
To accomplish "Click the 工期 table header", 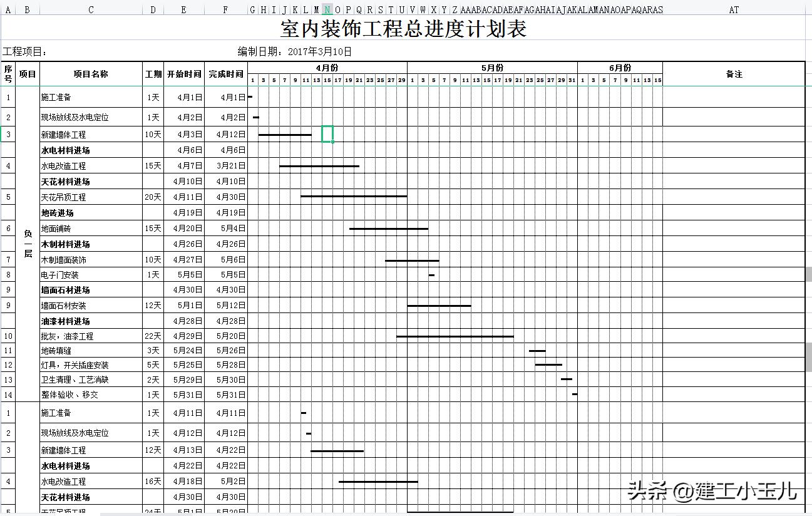I will [x=153, y=74].
